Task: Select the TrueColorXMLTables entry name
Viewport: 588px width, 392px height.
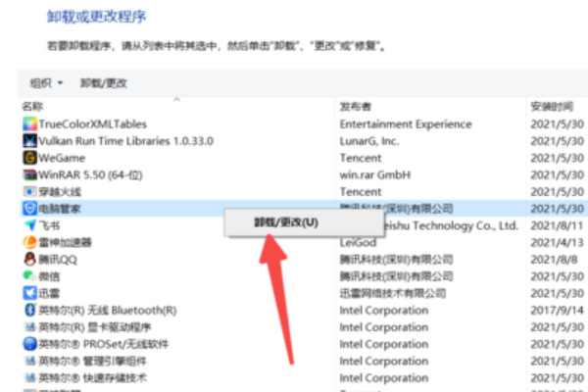Action: 93,124
